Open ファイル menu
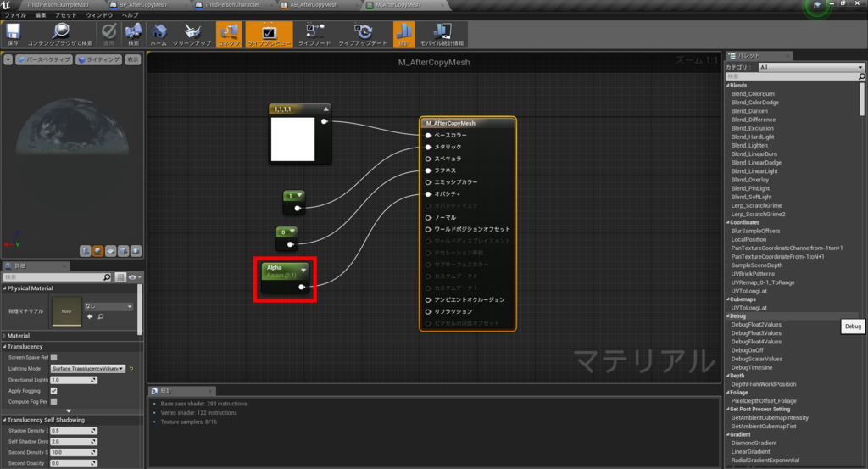Screen dimensions: 868x469 (15, 15)
